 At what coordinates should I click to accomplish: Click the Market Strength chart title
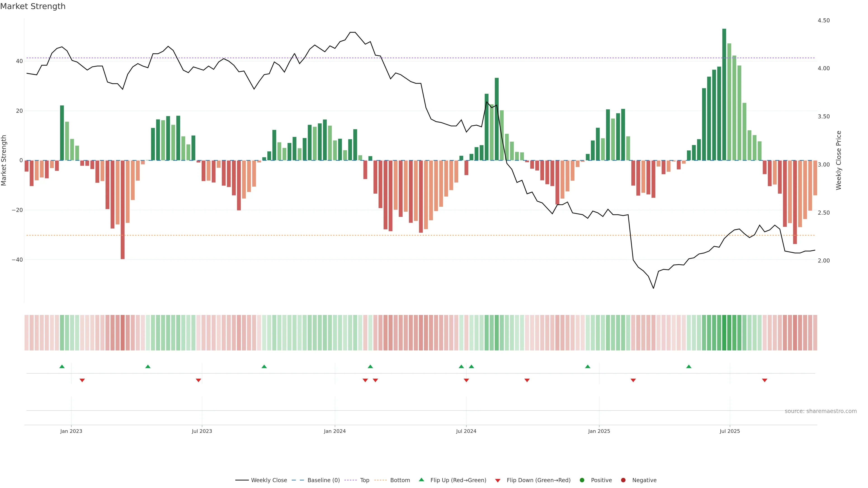coord(33,6)
